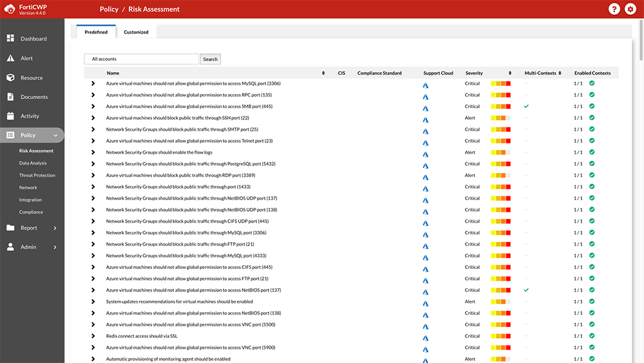
Task: Switch to the Predefined tab
Action: (x=96, y=32)
